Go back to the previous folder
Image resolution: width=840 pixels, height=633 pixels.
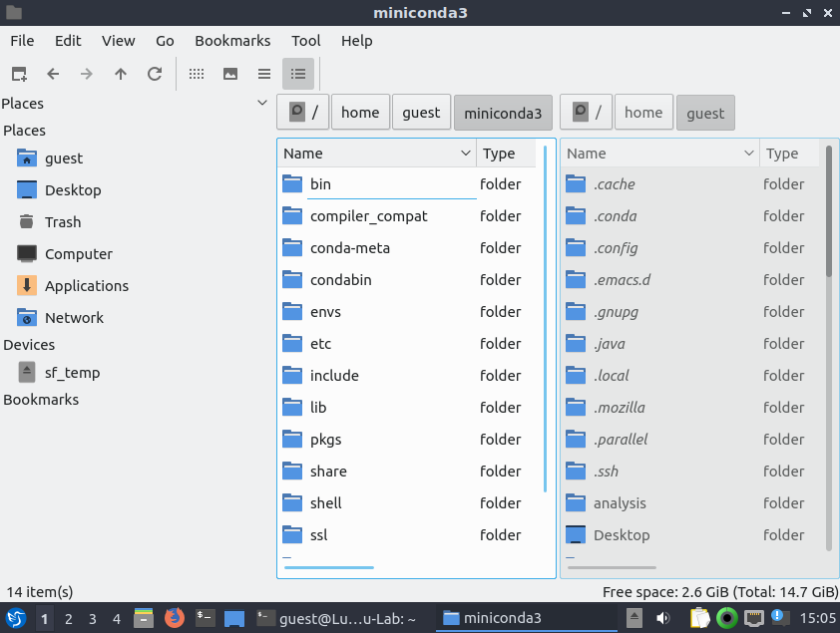coord(53,74)
